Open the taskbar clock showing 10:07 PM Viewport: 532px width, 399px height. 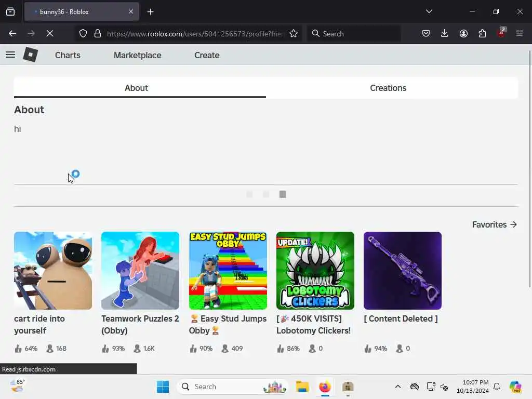(x=473, y=387)
